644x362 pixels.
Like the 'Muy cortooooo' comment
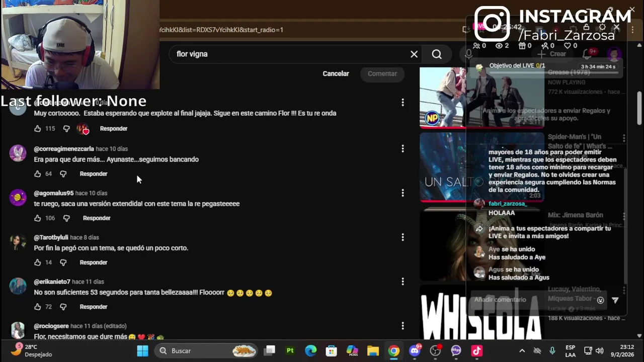38,129
